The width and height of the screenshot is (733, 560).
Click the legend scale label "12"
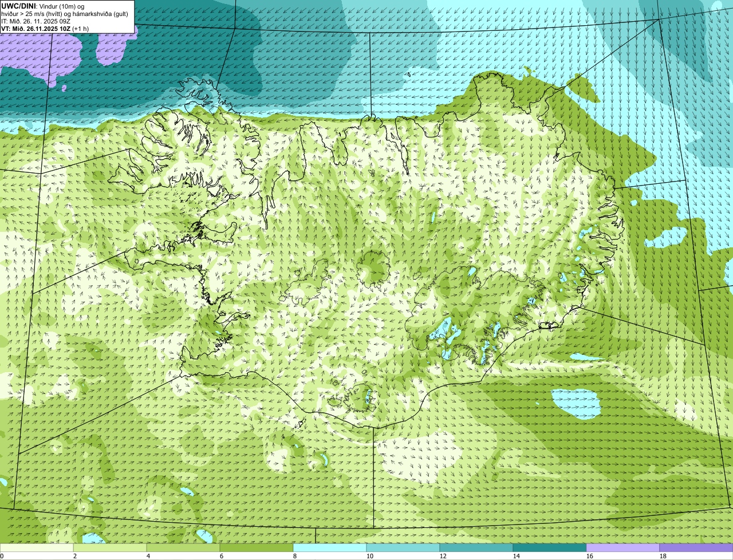pyautogui.click(x=443, y=556)
